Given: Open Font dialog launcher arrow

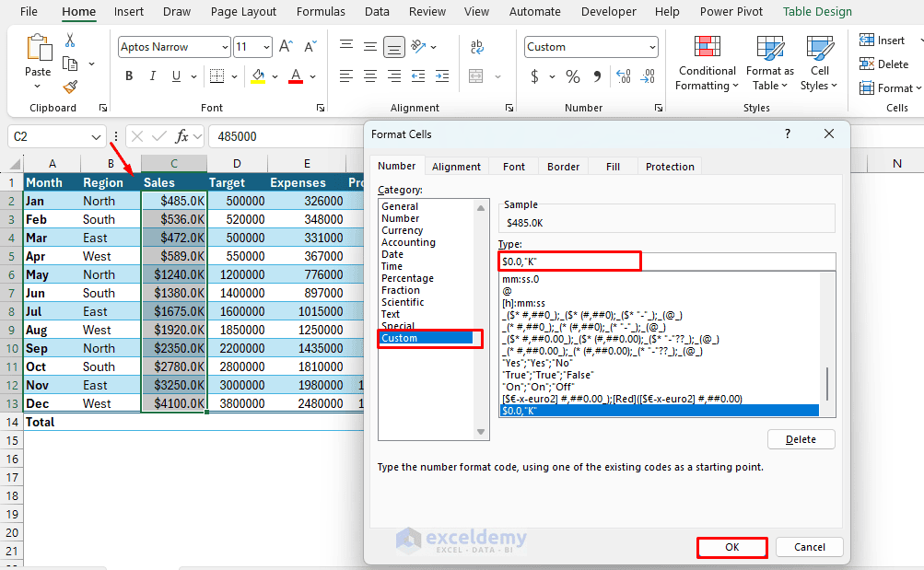Looking at the screenshot, I should 321,108.
